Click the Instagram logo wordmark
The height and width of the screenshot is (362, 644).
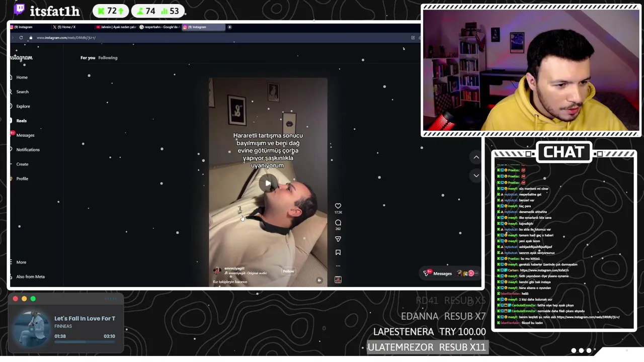(x=21, y=58)
